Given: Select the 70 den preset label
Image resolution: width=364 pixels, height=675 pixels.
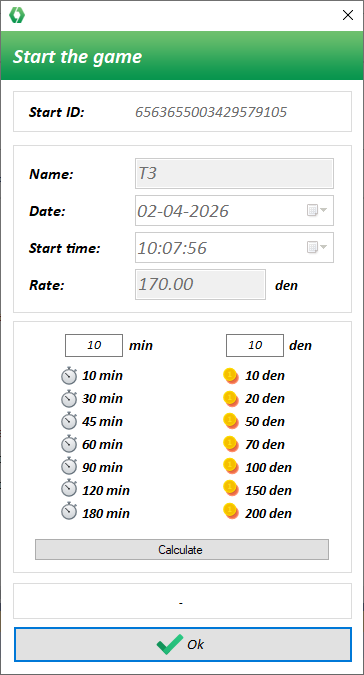Looking at the screenshot, I should click(265, 445).
